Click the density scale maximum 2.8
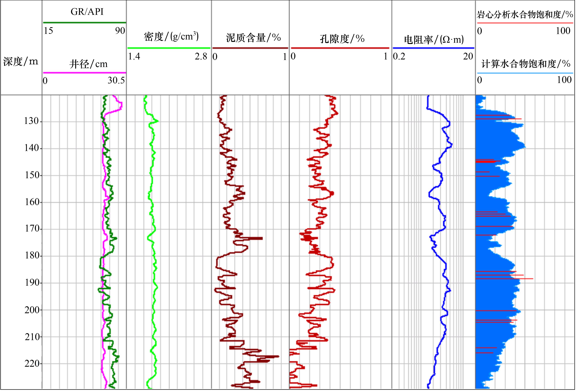 [201, 57]
